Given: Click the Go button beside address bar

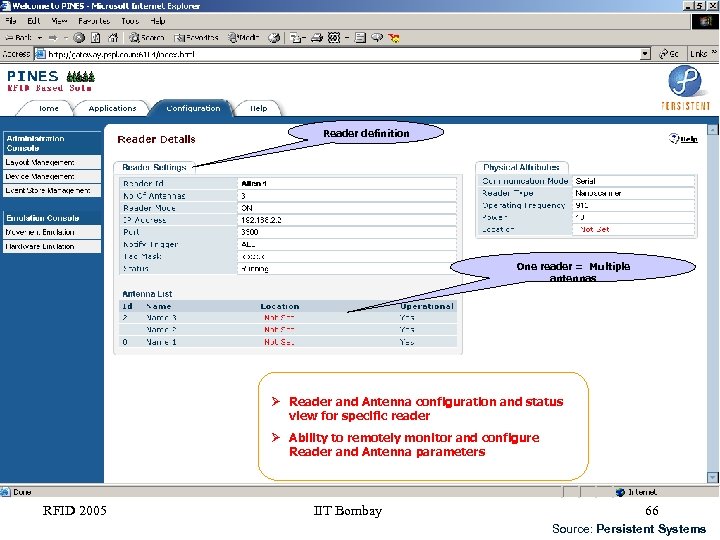Looking at the screenshot, I should coord(669,54).
